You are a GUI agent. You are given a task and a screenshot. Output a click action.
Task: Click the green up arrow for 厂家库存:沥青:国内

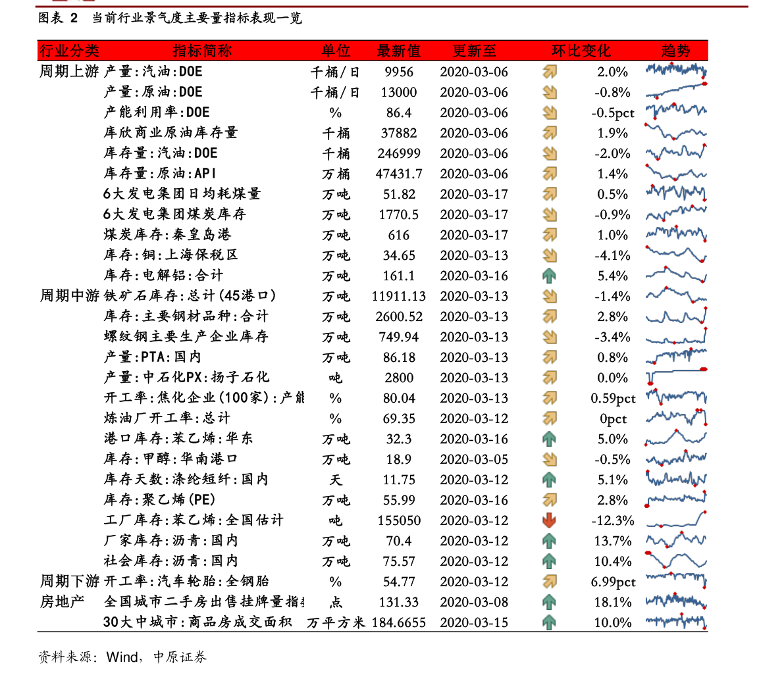coord(549,541)
